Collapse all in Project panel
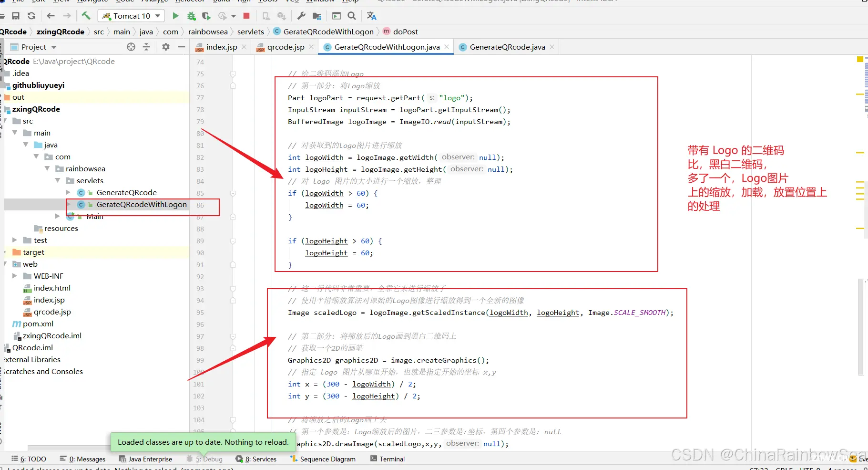 click(146, 47)
